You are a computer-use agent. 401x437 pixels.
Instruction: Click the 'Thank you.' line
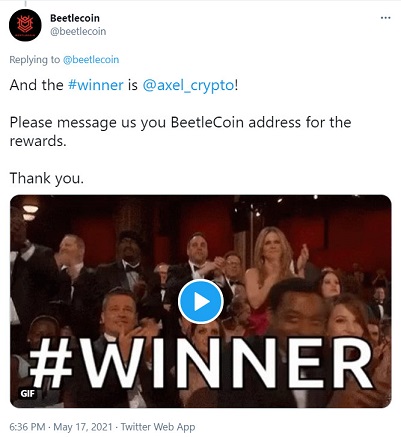pos(47,178)
